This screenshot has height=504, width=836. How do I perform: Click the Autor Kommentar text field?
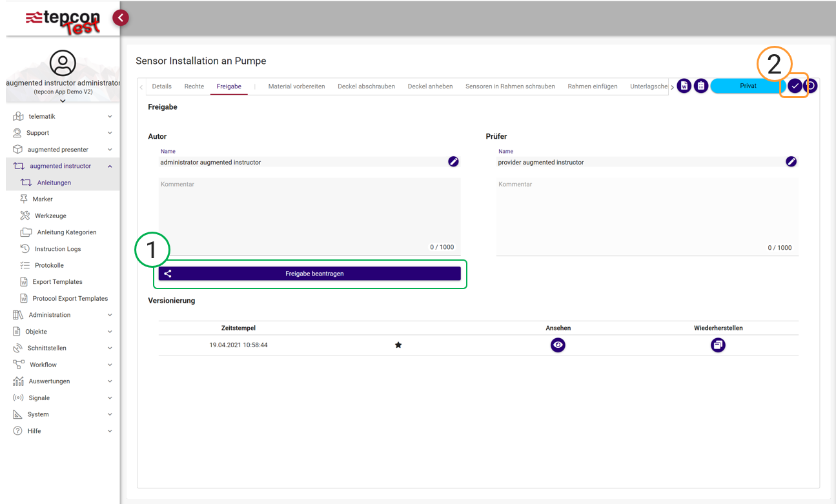point(309,213)
